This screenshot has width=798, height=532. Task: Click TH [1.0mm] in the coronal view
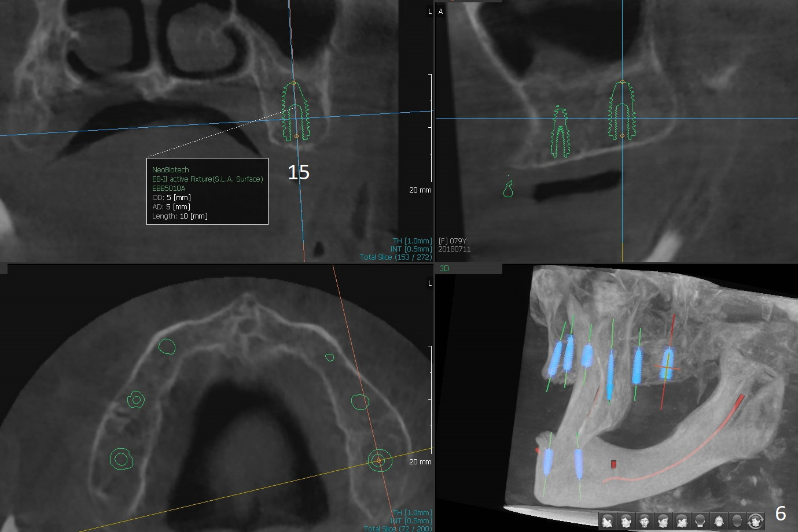coord(411,241)
